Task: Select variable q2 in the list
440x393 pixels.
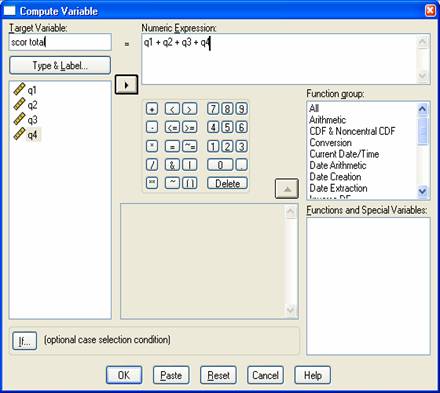Action: coord(25,105)
